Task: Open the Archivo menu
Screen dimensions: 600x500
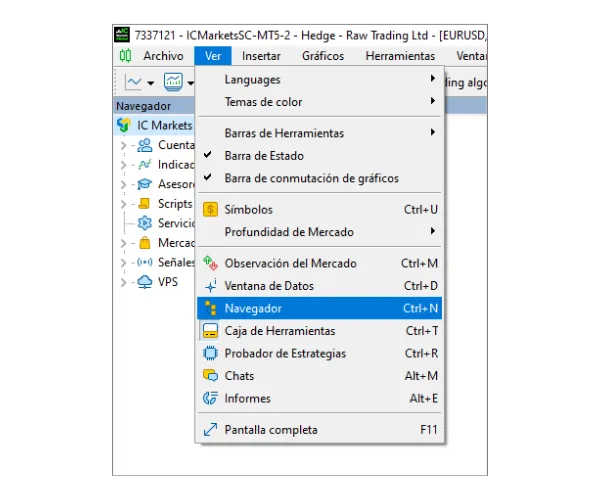Action: (163, 56)
